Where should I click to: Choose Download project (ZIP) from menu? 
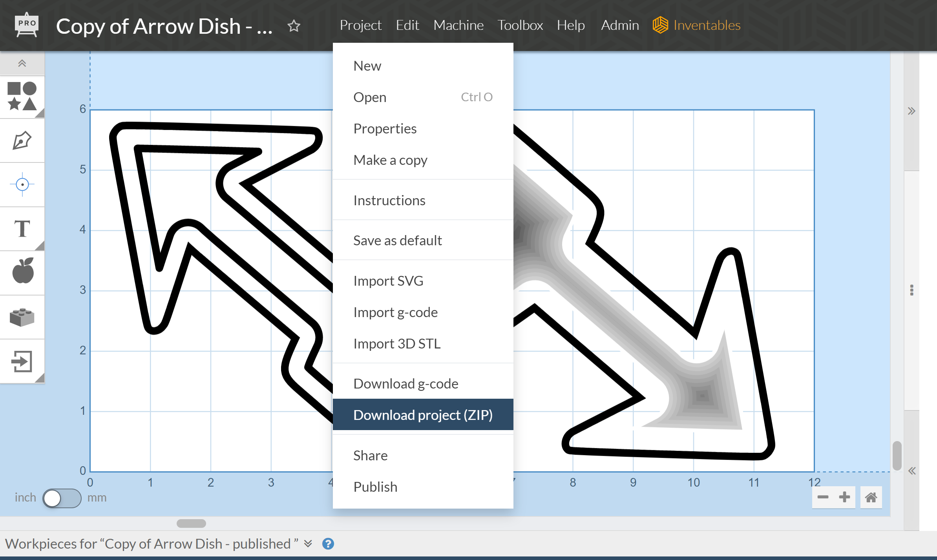423,415
